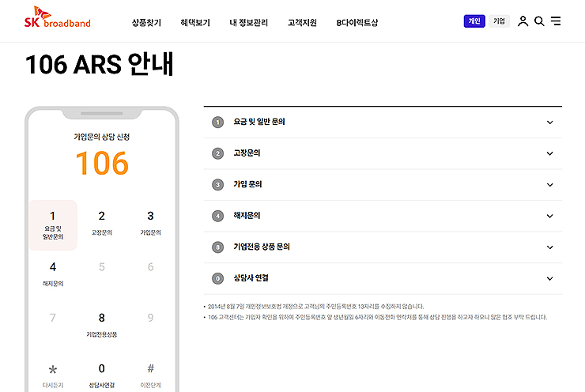
Task: Open the B다이렉트샵 menu
Action: (357, 23)
